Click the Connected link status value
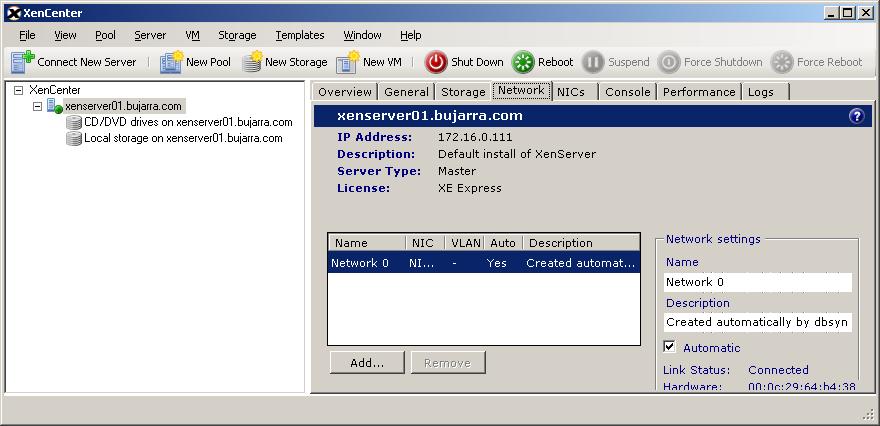 (x=778, y=370)
